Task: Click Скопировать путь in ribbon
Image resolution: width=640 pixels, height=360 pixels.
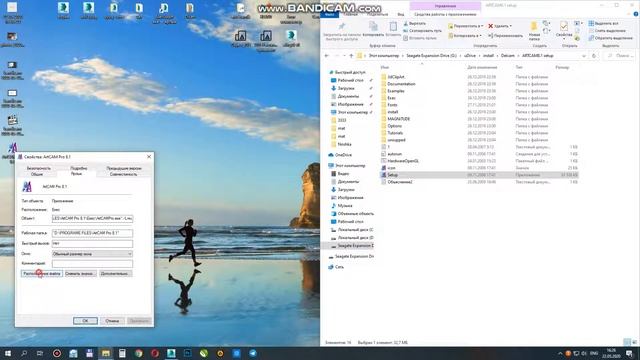Action: pyautogui.click(x=422, y=31)
